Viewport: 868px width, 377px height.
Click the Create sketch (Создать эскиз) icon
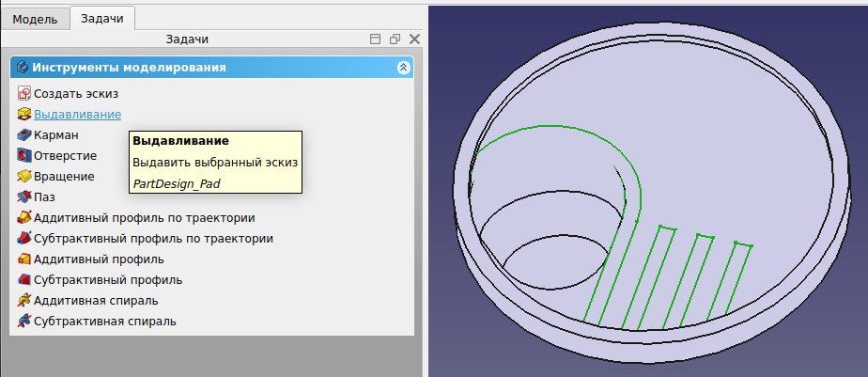23,94
